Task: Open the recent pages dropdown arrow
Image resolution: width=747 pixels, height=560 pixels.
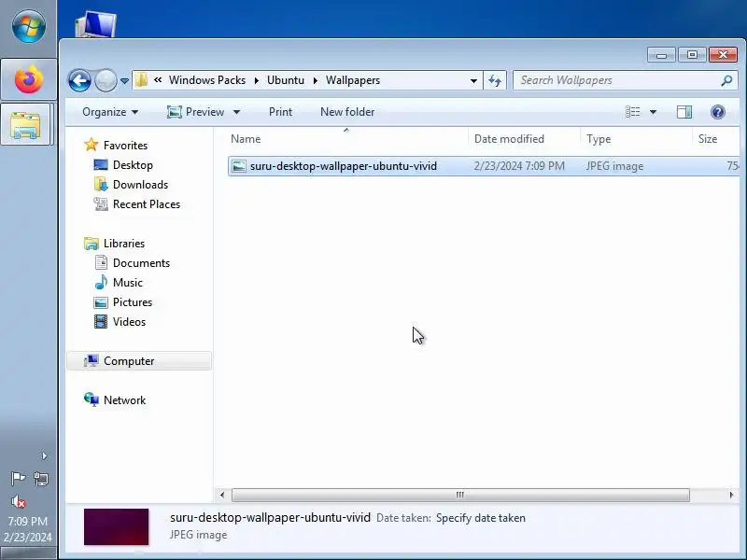Action: click(x=124, y=81)
